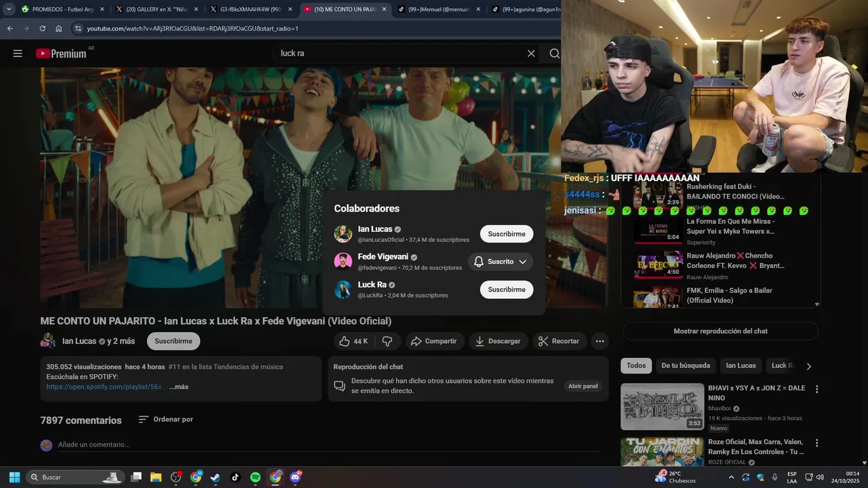868x488 pixels.
Task: Open the Spotify playlist link
Action: [105, 387]
